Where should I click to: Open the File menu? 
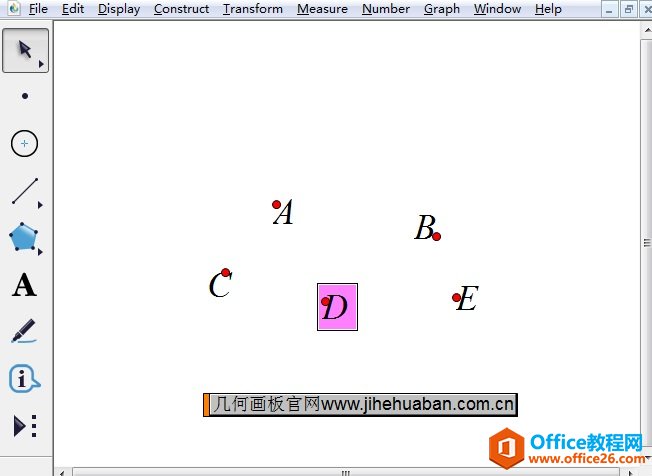point(38,9)
